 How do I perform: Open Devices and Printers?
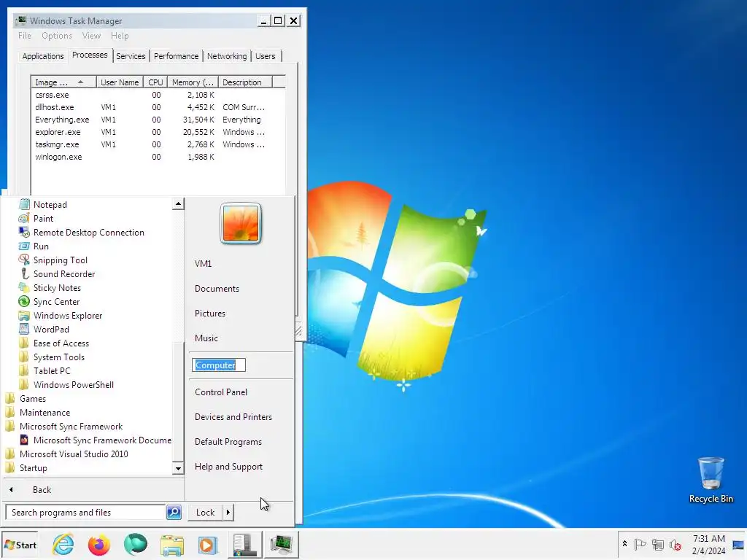(233, 416)
